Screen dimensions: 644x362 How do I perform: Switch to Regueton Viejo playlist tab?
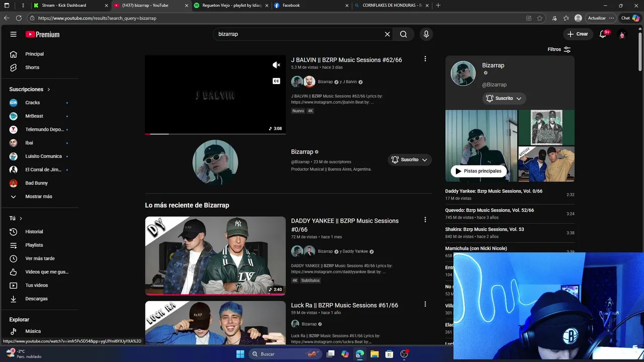pyautogui.click(x=231, y=6)
